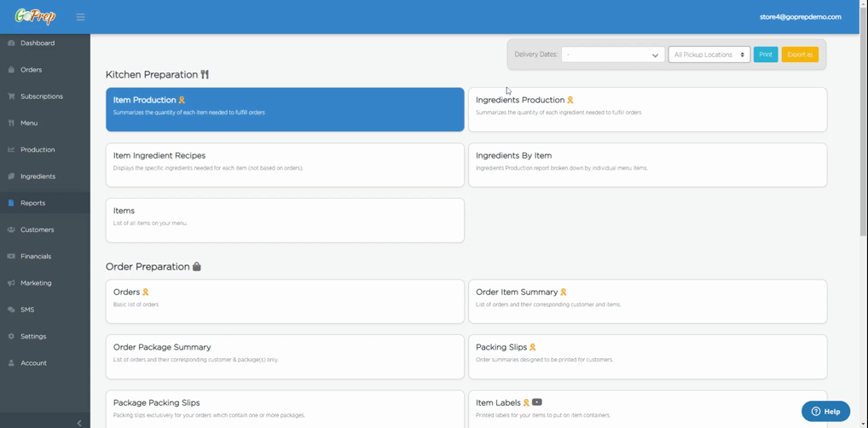Click the bag icon by Order Preparation
The height and width of the screenshot is (428, 868).
196,266
